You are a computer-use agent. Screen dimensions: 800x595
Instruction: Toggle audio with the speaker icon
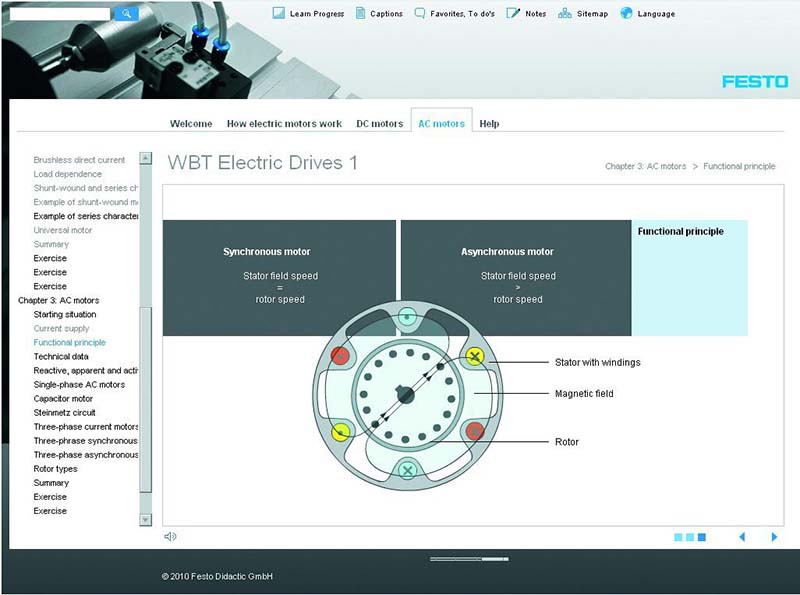[x=170, y=536]
